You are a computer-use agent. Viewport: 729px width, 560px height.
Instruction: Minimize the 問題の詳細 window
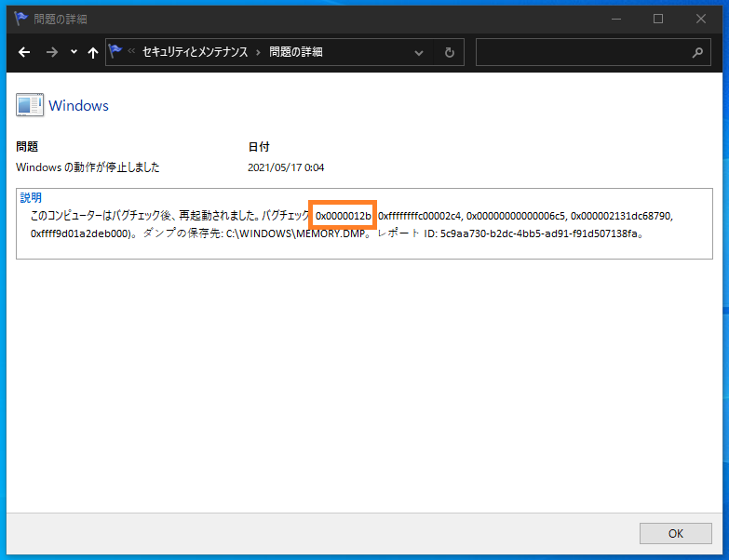click(616, 19)
